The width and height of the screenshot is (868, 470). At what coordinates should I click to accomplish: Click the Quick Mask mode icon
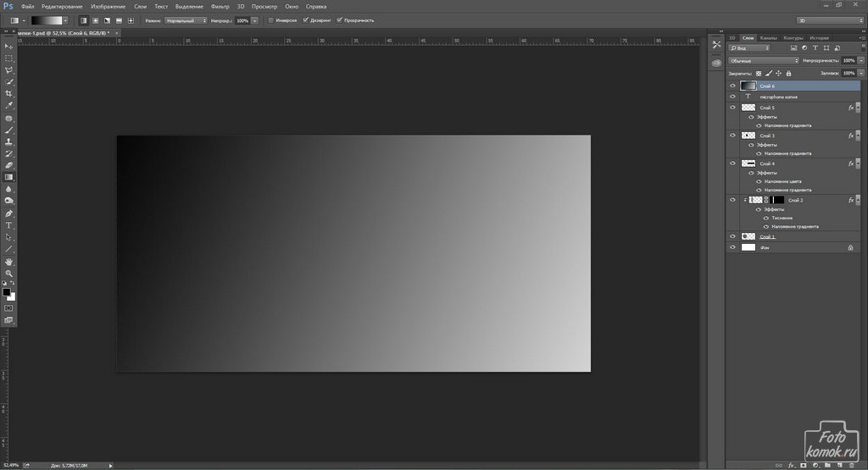pyautogui.click(x=8, y=308)
